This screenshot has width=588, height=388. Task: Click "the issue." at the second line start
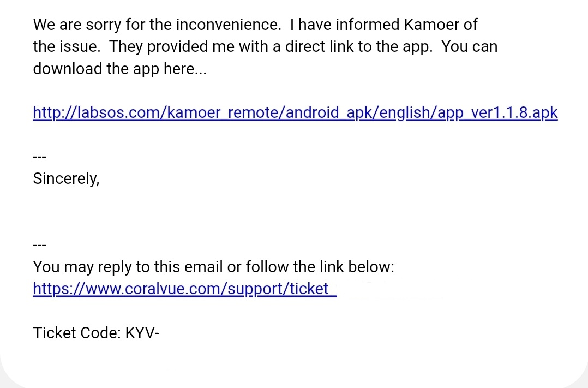coord(66,46)
